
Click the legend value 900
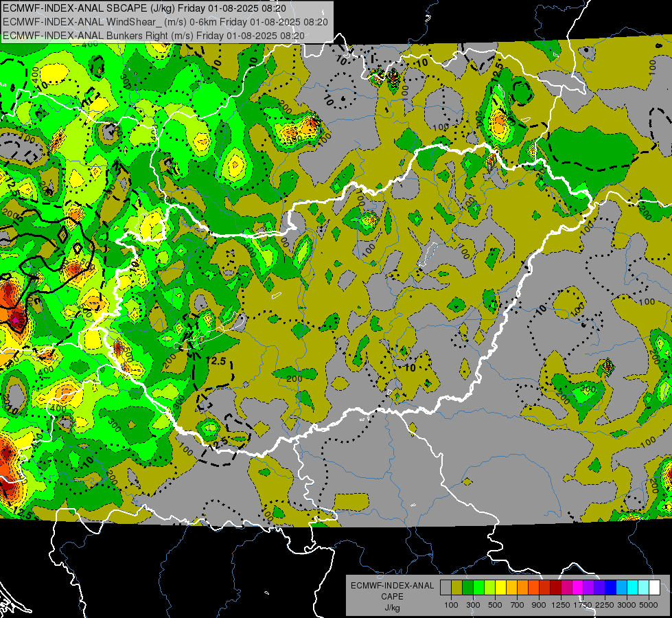(539, 605)
